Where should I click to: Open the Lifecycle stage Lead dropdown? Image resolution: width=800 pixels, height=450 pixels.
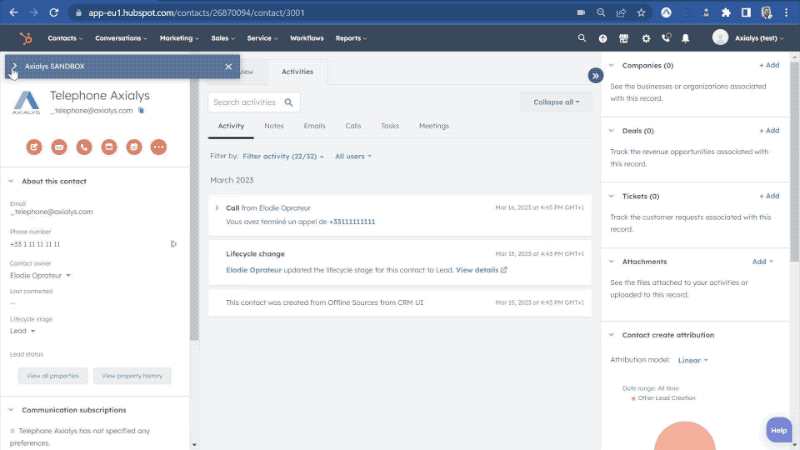22,331
